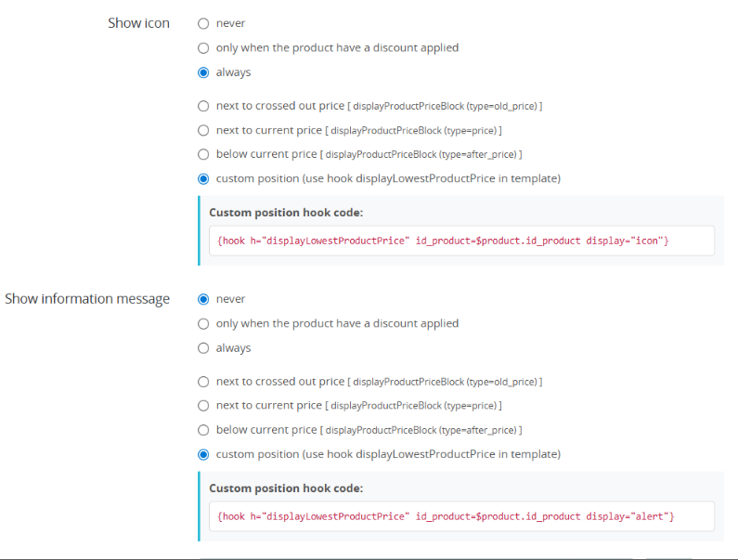Place icon next to crossed out price
The height and width of the screenshot is (560, 738).
coord(203,106)
